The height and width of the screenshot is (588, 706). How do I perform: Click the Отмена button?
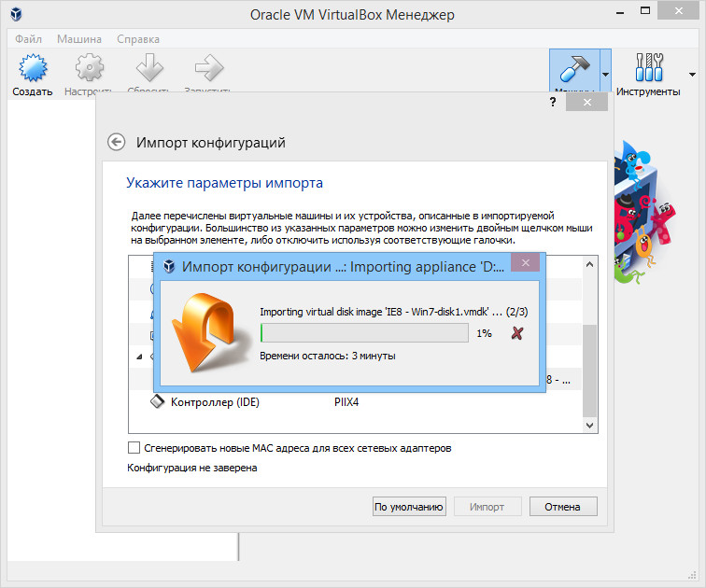[563, 507]
